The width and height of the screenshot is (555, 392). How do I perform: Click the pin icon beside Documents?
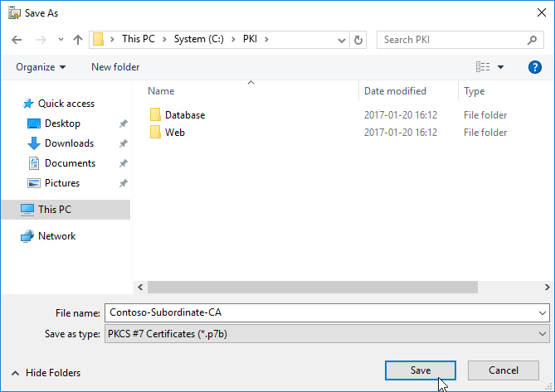pyautogui.click(x=123, y=163)
